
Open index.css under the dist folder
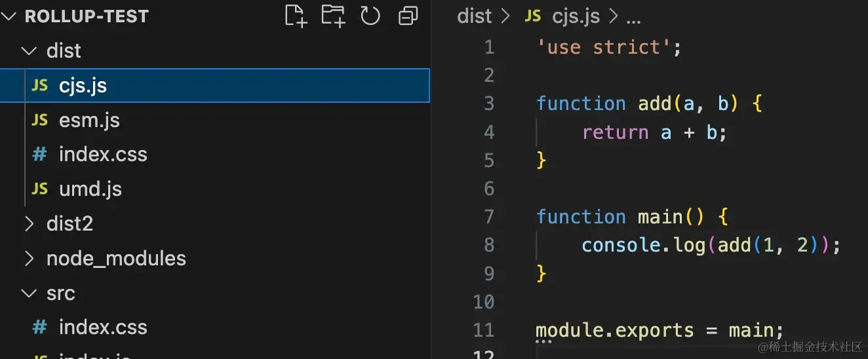tap(103, 155)
